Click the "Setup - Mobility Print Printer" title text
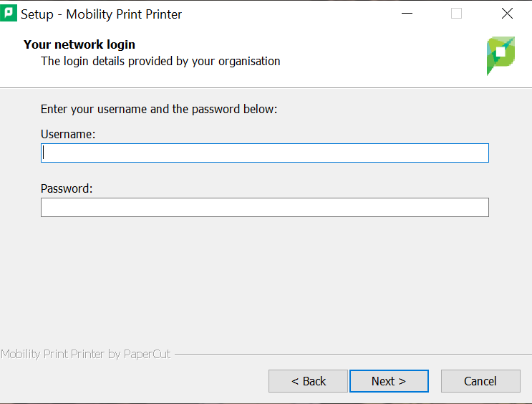This screenshot has width=532, height=404. click(101, 14)
